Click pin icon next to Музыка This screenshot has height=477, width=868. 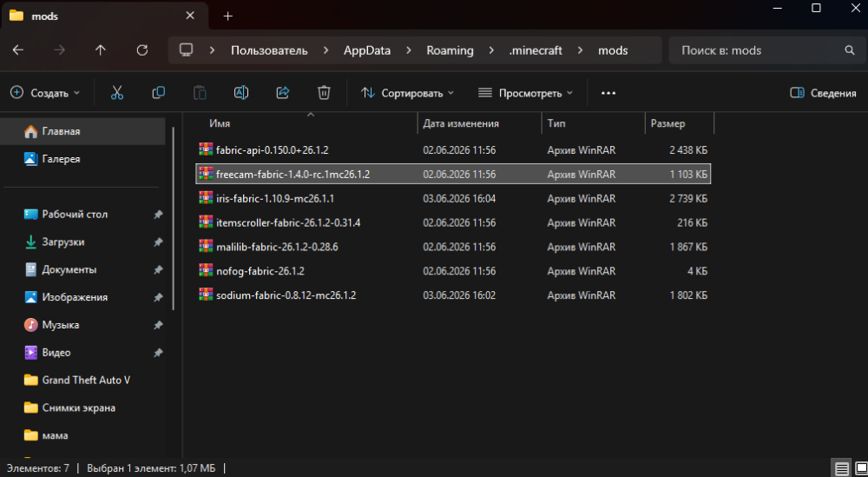point(158,325)
